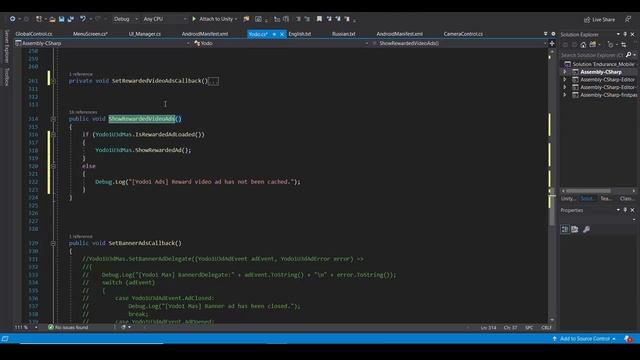Expand collapsed SetRewardedVideoAdsCallback method

[53, 81]
